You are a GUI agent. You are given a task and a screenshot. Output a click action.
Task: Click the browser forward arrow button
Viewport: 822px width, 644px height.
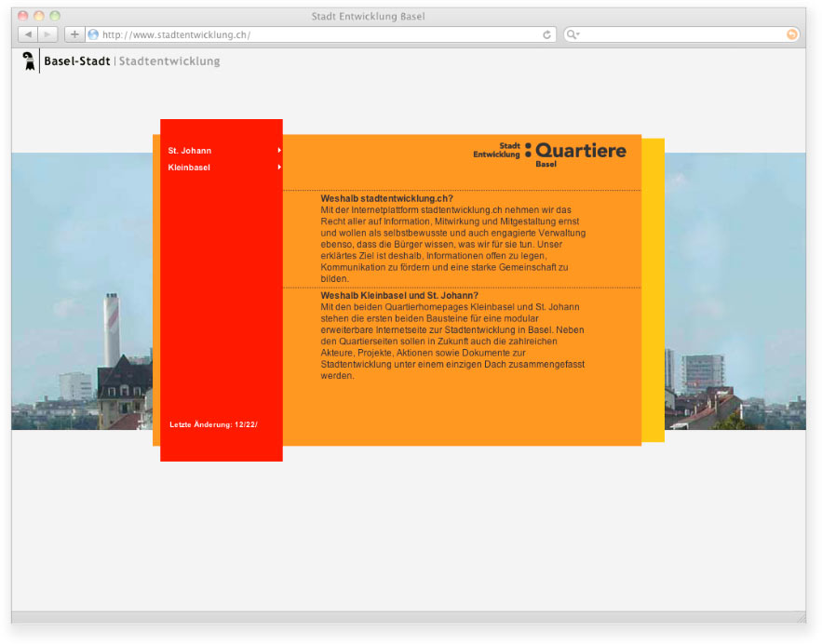coord(48,34)
